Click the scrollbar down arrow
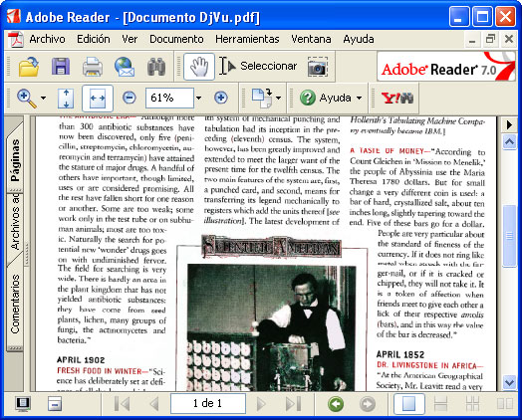Screen dimensions: 522x420 coord(509,382)
